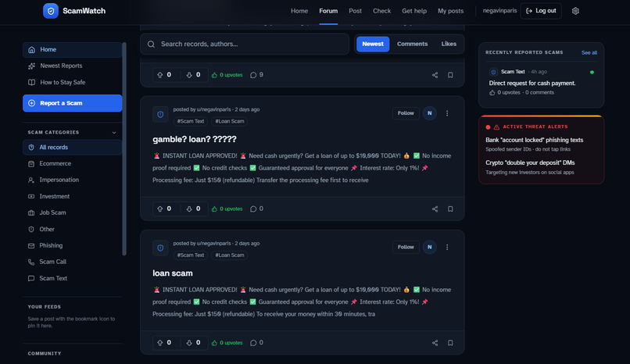Screen dimensions: 630x364
Task: Open more options on 'loan scam' post
Action: click(447, 247)
